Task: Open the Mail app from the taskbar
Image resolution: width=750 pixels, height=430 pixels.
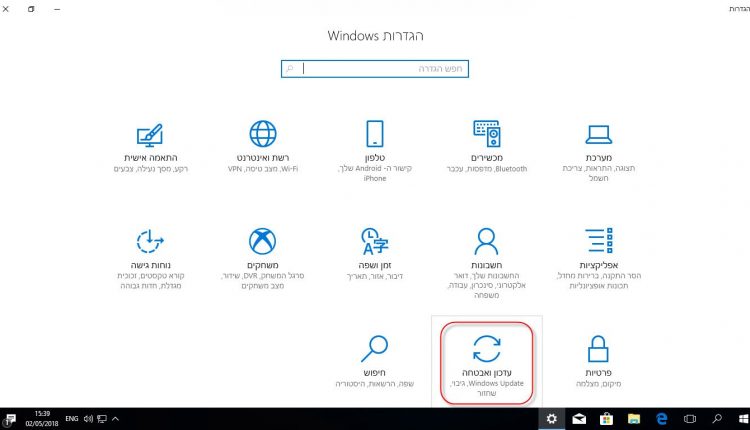Action: pos(579,419)
